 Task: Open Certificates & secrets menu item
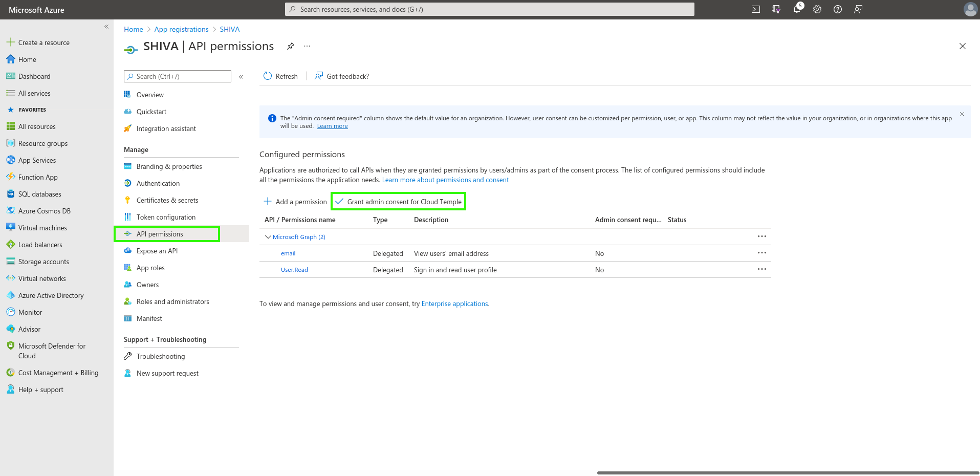(x=167, y=200)
